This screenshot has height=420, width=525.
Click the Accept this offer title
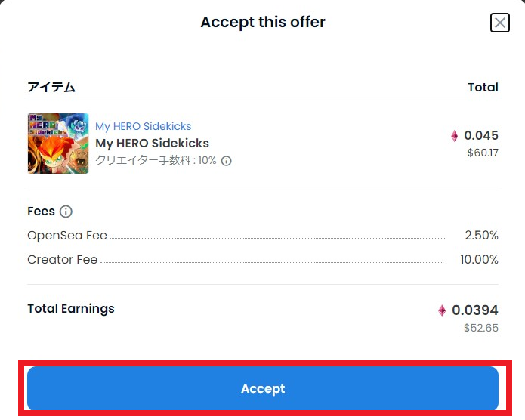pos(263,23)
